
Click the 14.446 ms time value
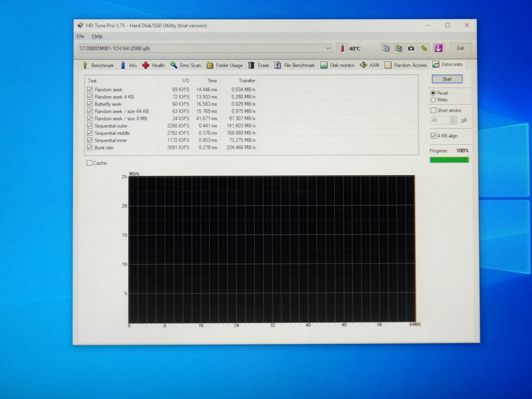click(207, 89)
